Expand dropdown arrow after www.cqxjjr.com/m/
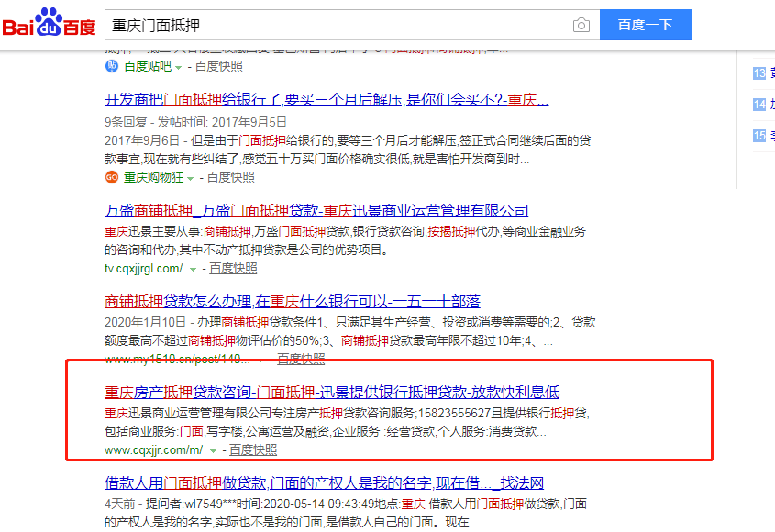The width and height of the screenshot is (775, 532). tap(213, 450)
